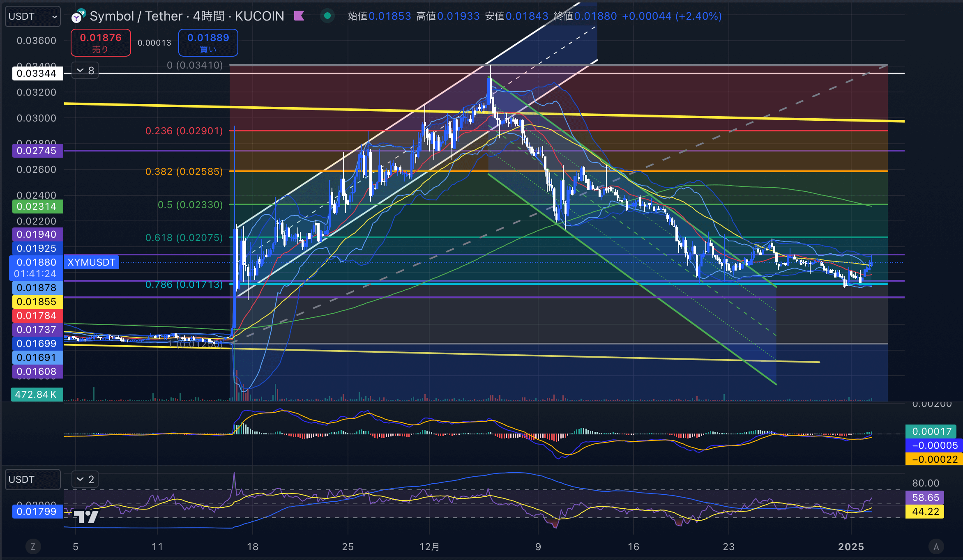Click the 0.01855 yellow price label
Viewport: 963px width, 560px height.
point(37,302)
